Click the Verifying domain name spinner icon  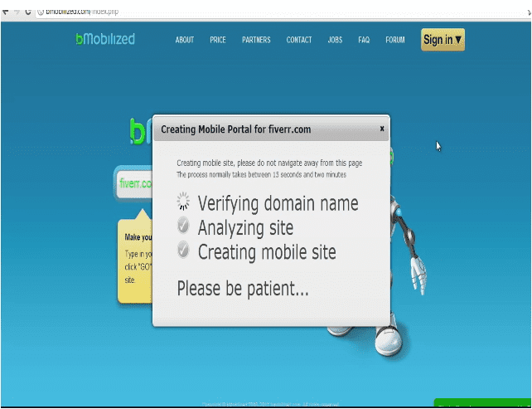click(183, 201)
